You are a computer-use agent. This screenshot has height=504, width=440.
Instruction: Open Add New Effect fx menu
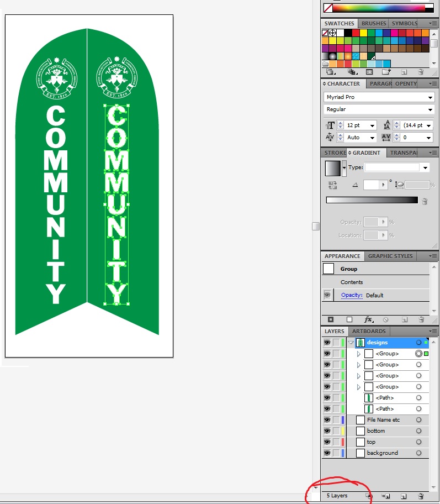coord(369,319)
